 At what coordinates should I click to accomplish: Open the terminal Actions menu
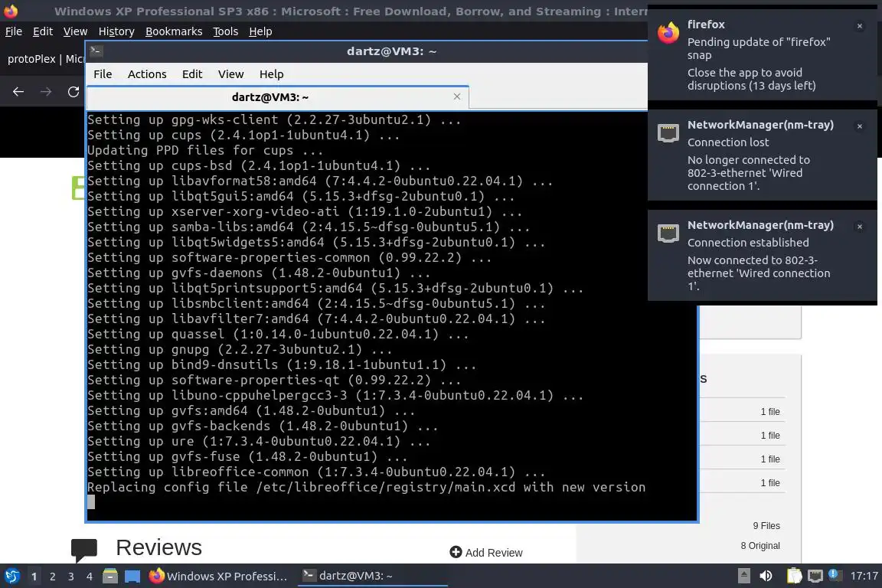[147, 74]
